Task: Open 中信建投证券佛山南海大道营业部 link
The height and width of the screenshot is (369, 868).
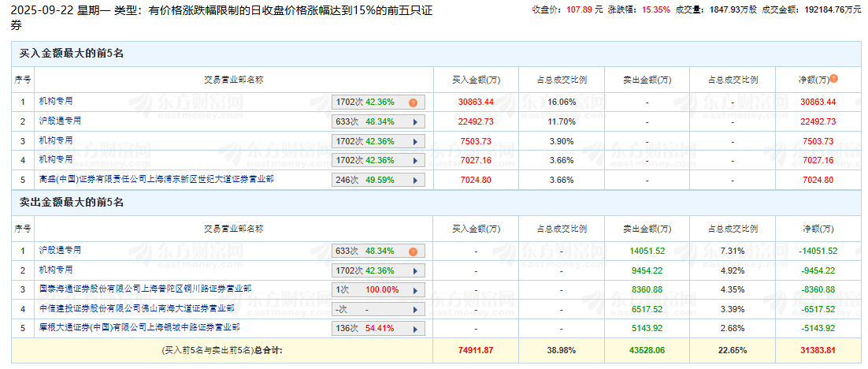Action: tap(136, 307)
